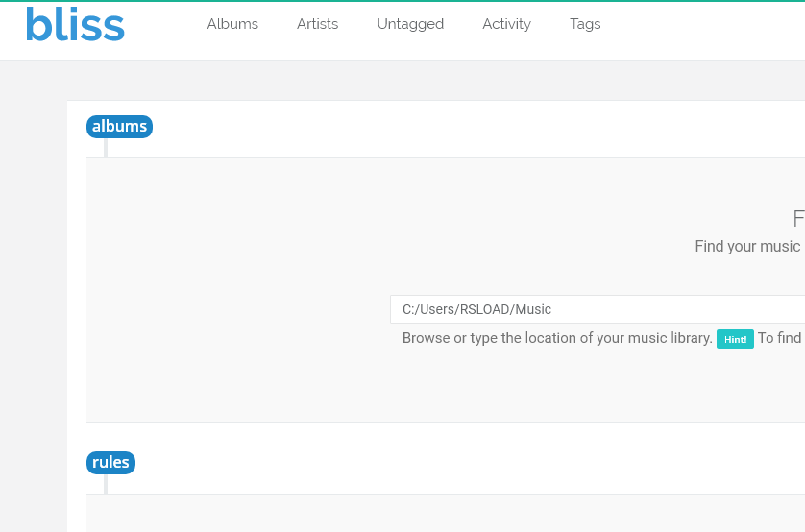Click the 'Find your music' subtitle text

(x=747, y=247)
